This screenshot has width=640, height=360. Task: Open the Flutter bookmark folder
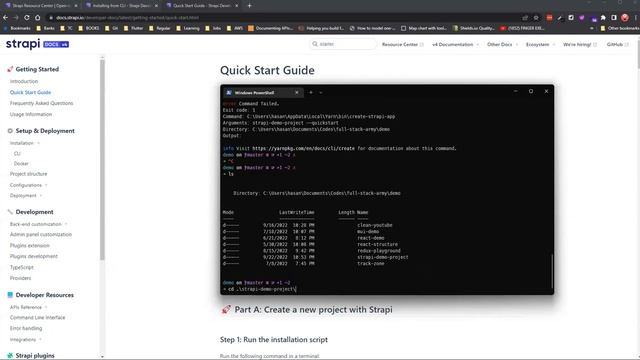(x=134, y=28)
